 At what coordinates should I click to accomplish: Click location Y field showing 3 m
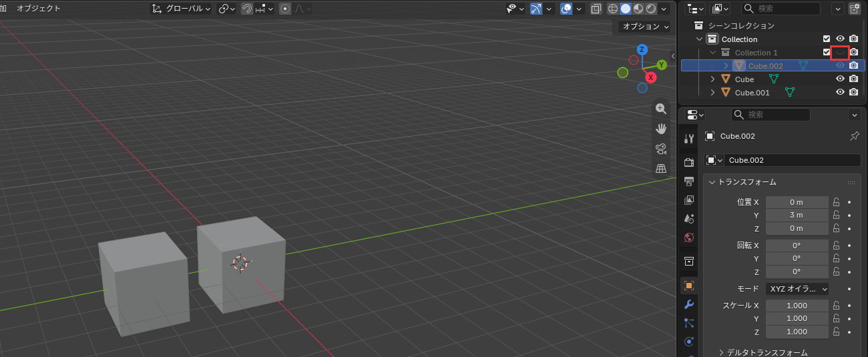[797, 215]
